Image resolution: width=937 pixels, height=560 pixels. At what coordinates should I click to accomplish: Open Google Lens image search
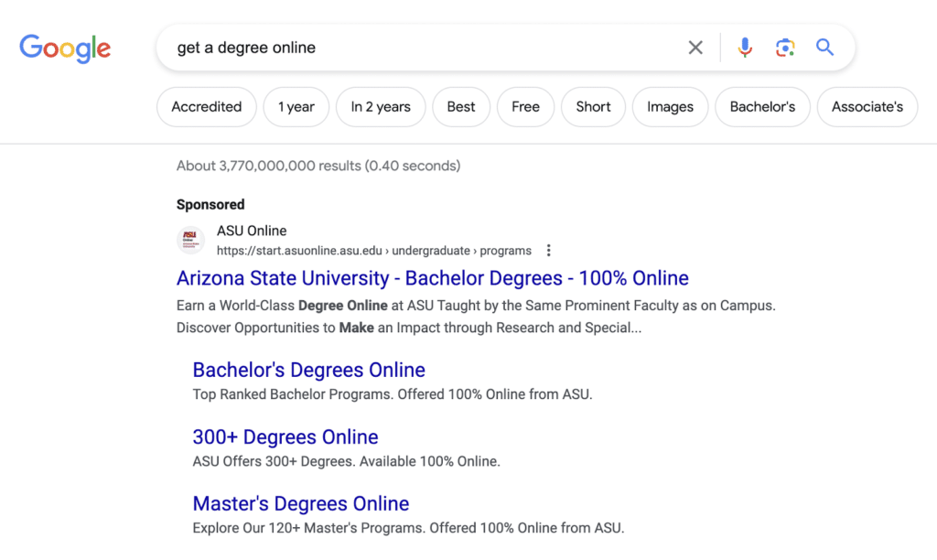coord(785,47)
